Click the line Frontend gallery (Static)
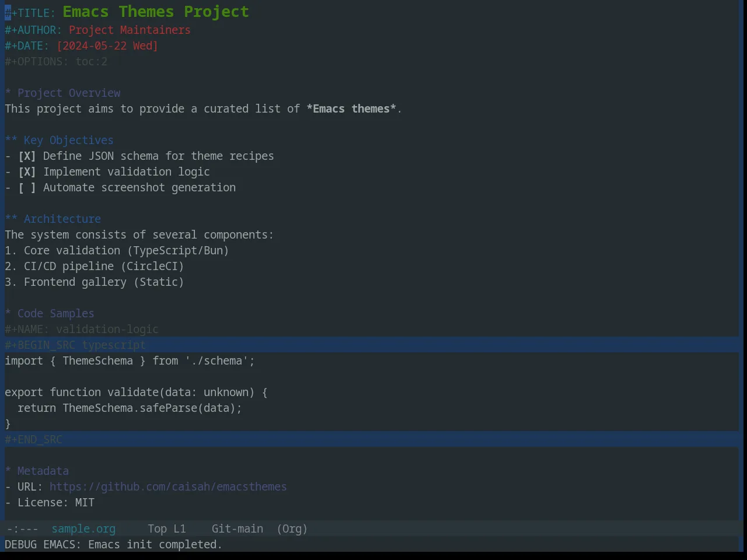Viewport: 747px width, 560px height. click(x=95, y=282)
